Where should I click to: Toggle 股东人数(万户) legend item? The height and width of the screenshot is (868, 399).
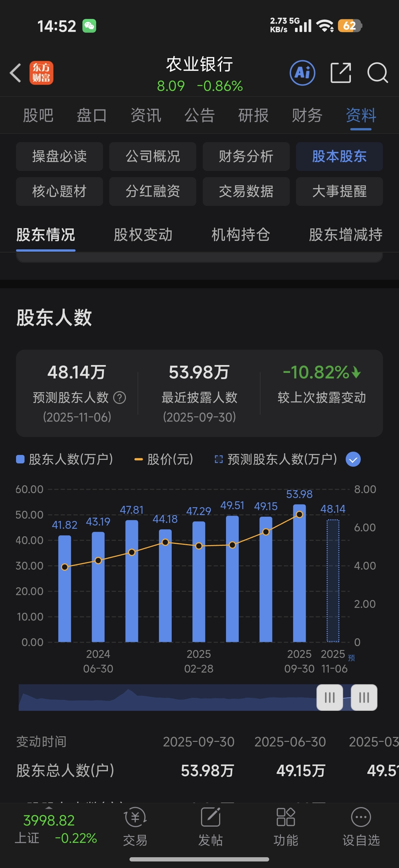[65, 459]
